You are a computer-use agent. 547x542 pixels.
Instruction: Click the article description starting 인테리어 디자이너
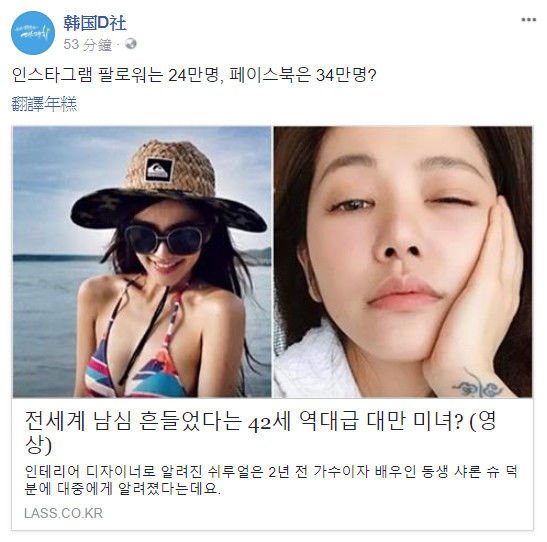click(271, 480)
